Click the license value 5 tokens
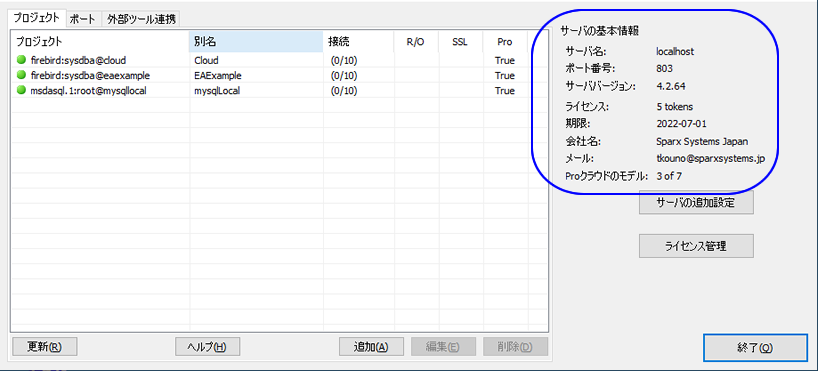The image size is (818, 371). coord(675,107)
